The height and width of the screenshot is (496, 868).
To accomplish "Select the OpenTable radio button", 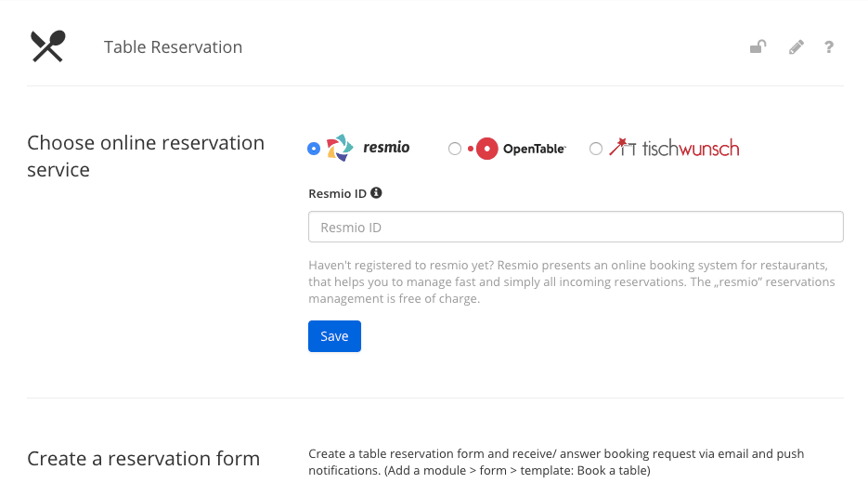I will (x=455, y=149).
